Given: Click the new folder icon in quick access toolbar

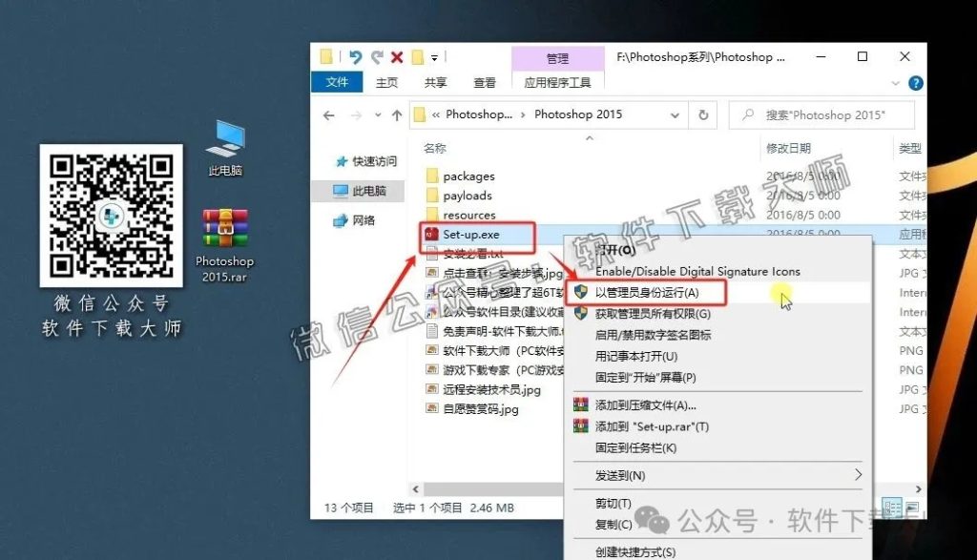Looking at the screenshot, I should 418,57.
